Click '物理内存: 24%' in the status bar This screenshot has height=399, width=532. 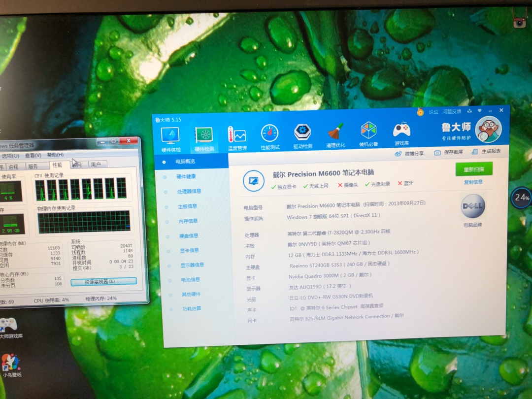pyautogui.click(x=101, y=299)
